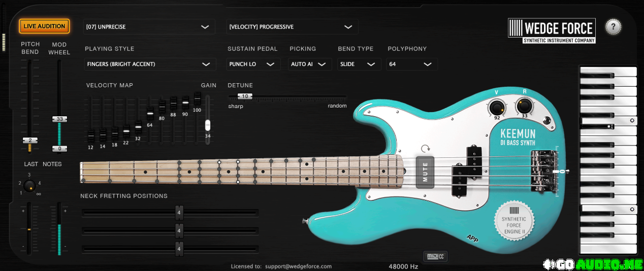Click the piano key with the bottom circle marker
The image size is (644, 271).
(608, 209)
